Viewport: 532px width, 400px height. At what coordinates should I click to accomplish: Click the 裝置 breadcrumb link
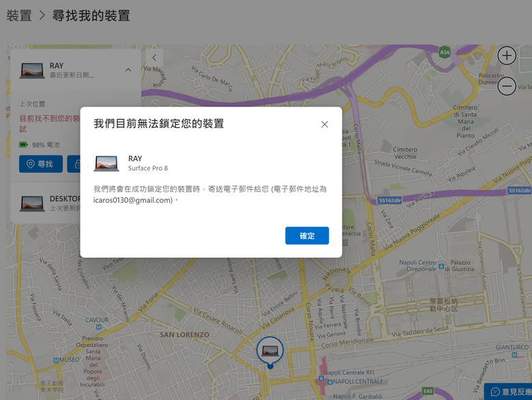pyautogui.click(x=19, y=16)
